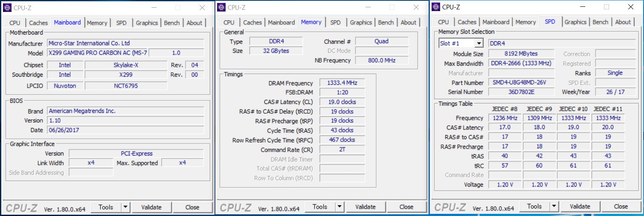Click Tools button in Memory window

[x=320, y=207]
